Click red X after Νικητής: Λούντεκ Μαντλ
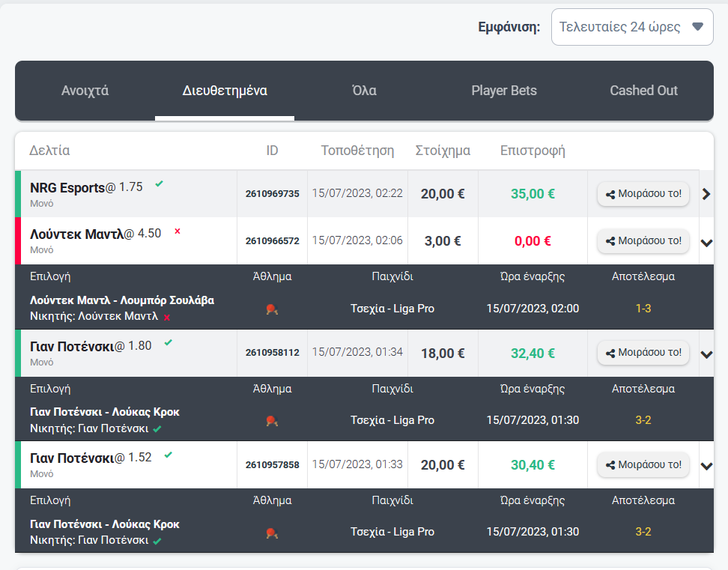 tap(167, 318)
